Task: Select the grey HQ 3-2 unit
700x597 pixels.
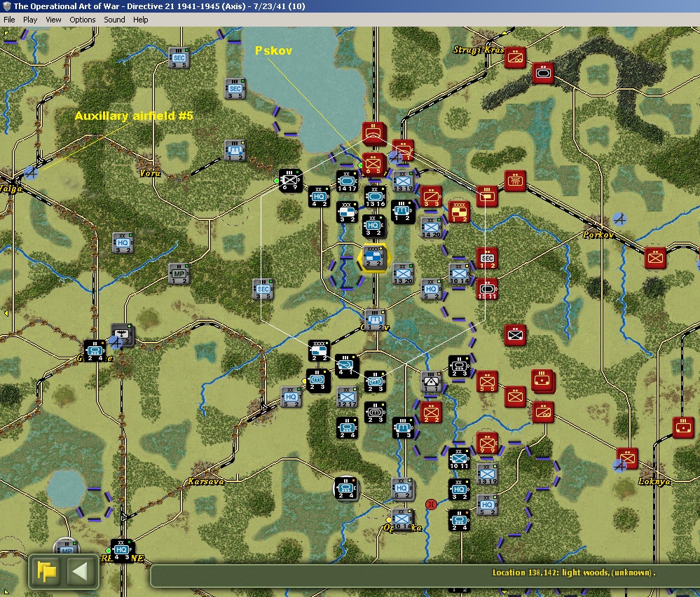Action: click(x=123, y=243)
